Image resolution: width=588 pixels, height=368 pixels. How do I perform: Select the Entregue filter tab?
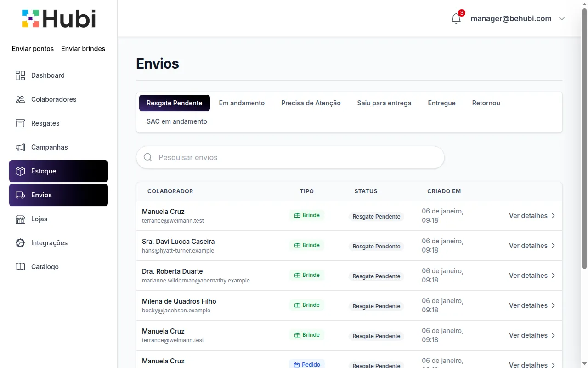click(441, 103)
